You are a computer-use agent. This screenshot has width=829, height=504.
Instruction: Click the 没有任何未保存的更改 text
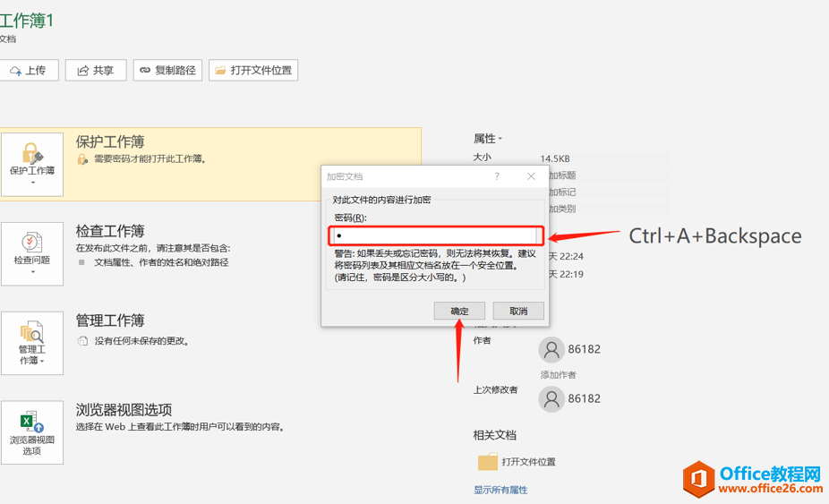[142, 341]
